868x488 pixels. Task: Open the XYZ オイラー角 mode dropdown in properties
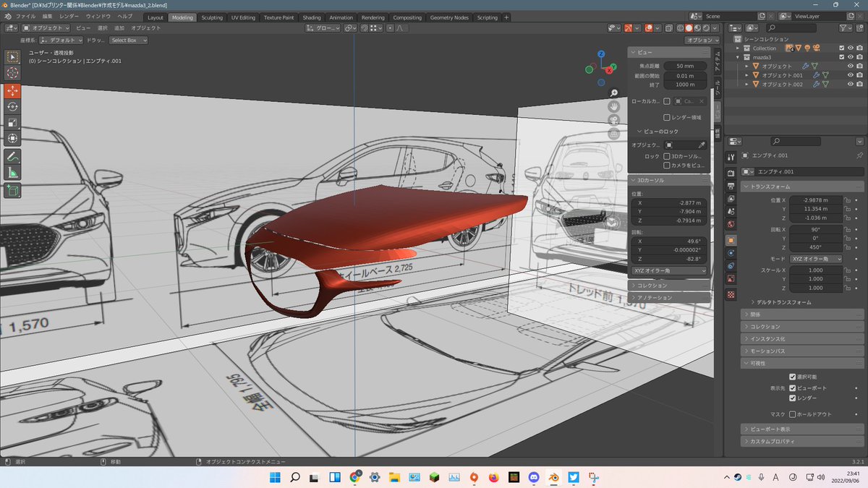pyautogui.click(x=817, y=258)
